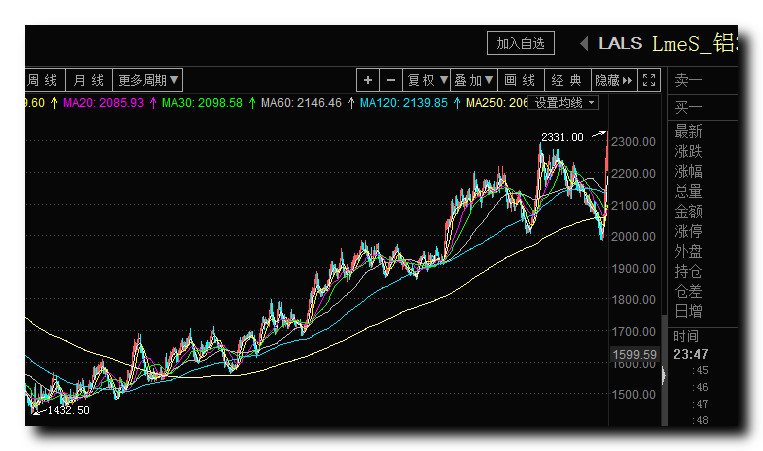The width and height of the screenshot is (763, 451).
Task: Enable 画线 drawing line mode
Action: pyautogui.click(x=520, y=80)
